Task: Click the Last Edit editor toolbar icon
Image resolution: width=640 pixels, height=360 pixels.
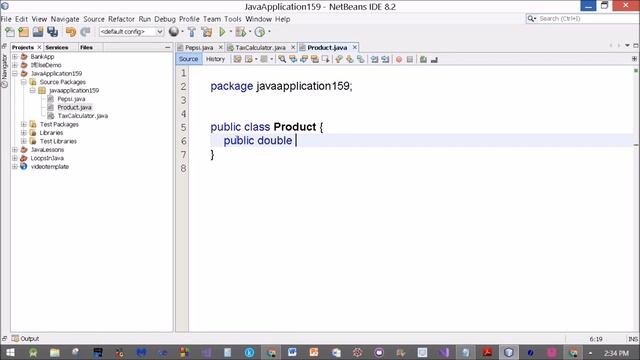Action: [x=237, y=60]
